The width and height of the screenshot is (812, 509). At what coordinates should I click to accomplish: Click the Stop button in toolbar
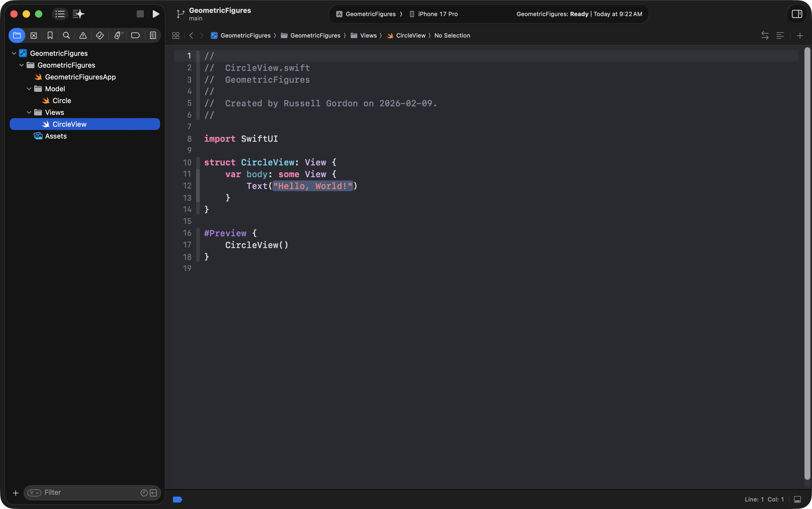coord(140,14)
